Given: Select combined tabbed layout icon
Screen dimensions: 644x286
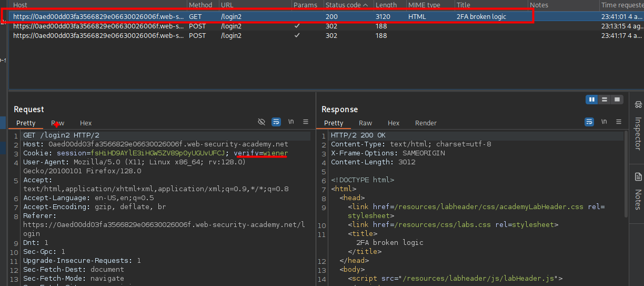Looking at the screenshot, I should (x=617, y=99).
